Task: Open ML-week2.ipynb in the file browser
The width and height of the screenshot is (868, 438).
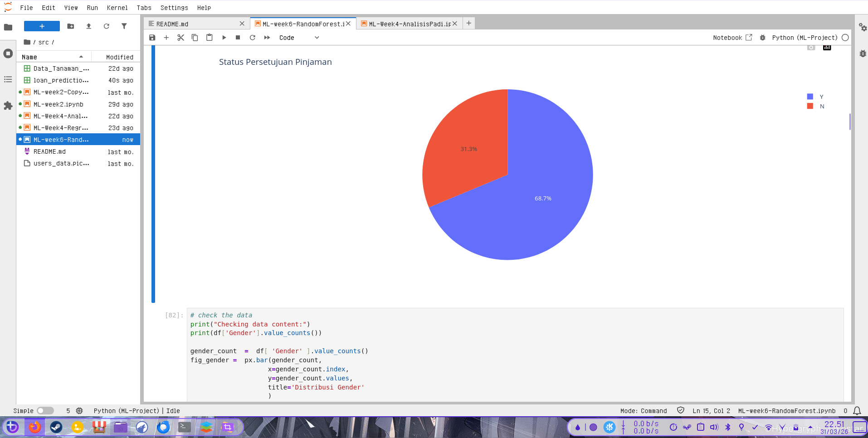Action: pos(58,104)
